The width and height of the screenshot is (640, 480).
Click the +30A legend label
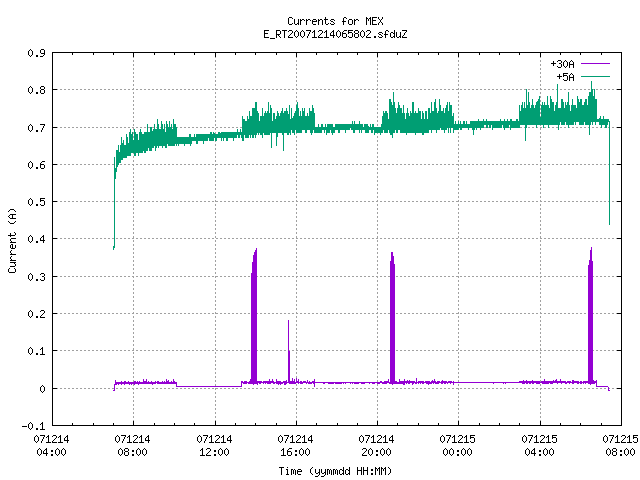point(562,64)
